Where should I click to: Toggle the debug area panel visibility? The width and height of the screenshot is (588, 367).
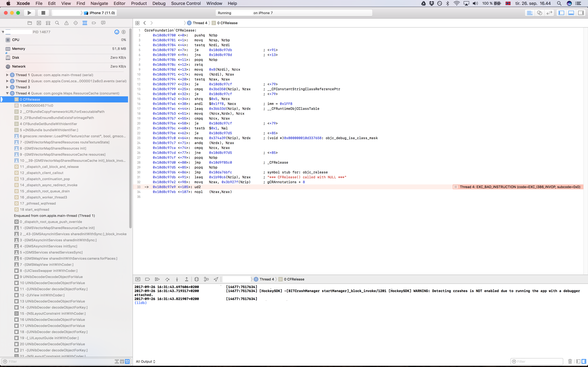[x=571, y=13]
